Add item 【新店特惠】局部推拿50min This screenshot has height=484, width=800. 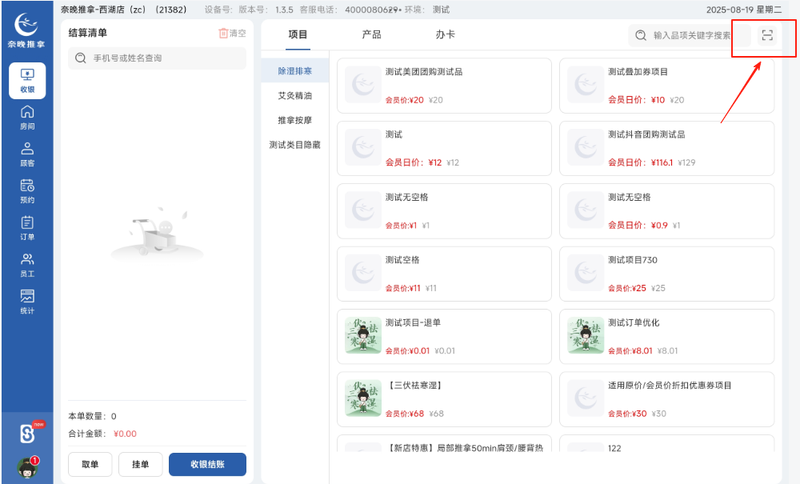tap(444, 443)
